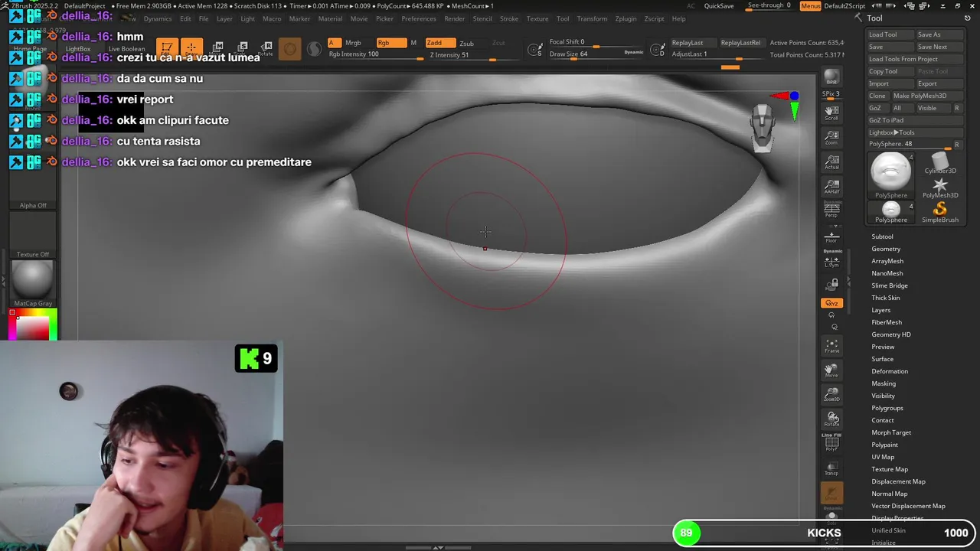This screenshot has height=551, width=980.
Task: Click the BPR render icon
Action: pyautogui.click(x=831, y=77)
